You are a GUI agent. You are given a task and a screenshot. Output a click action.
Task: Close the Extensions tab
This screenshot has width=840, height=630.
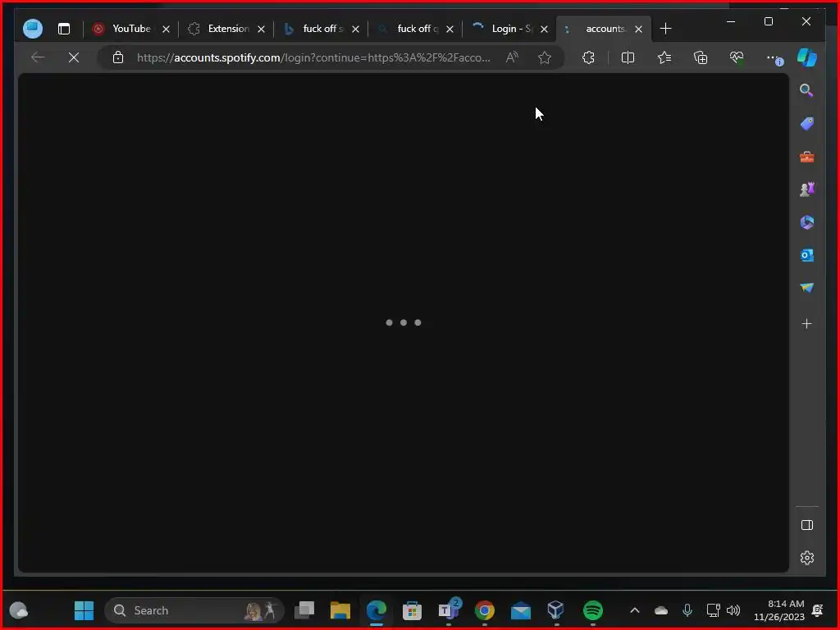click(x=261, y=29)
